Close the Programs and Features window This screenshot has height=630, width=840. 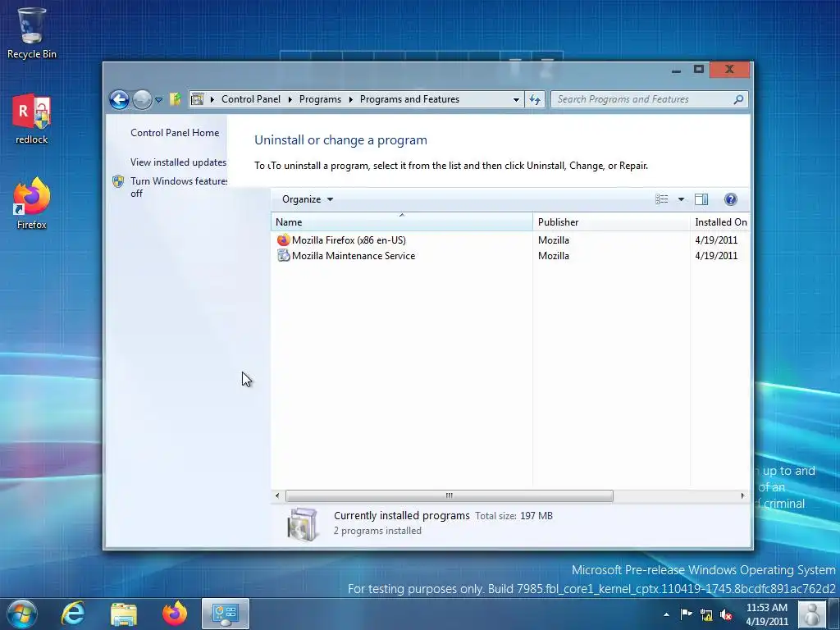729,69
